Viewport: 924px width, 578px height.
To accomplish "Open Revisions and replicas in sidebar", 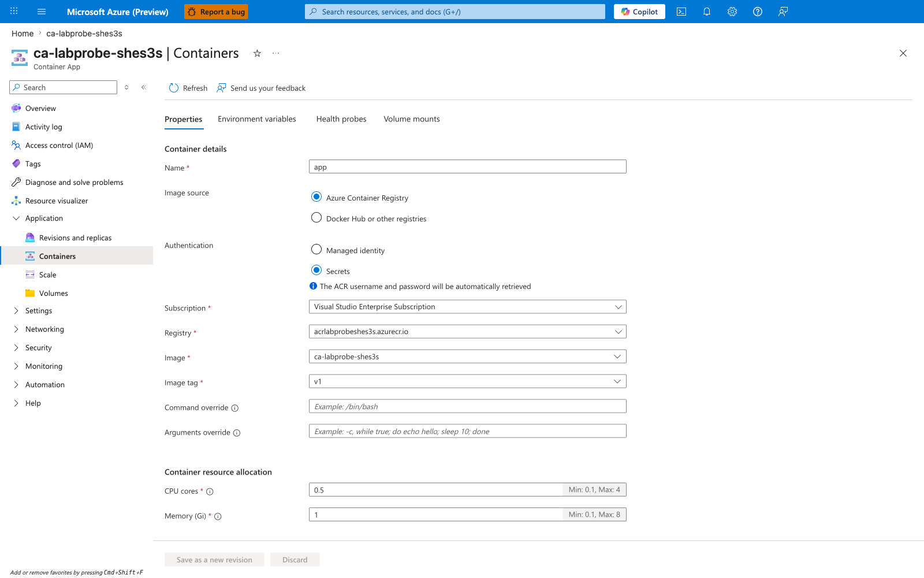I will pyautogui.click(x=76, y=238).
